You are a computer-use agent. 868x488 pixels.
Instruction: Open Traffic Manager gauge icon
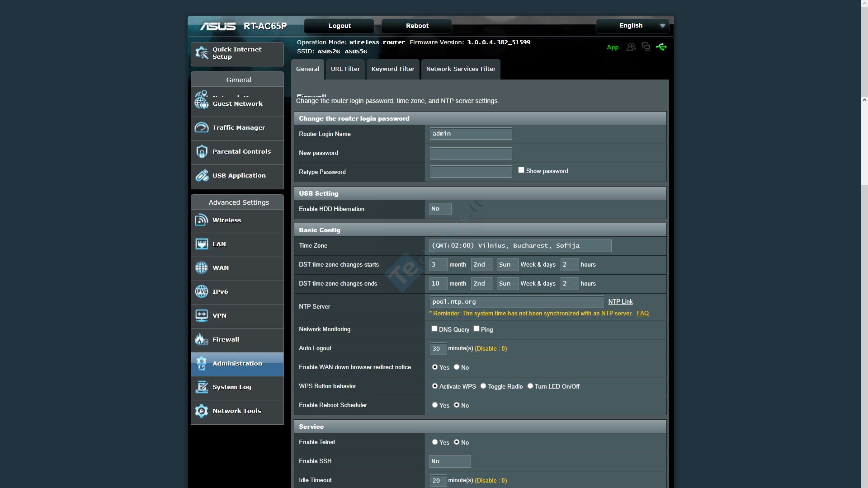point(202,127)
